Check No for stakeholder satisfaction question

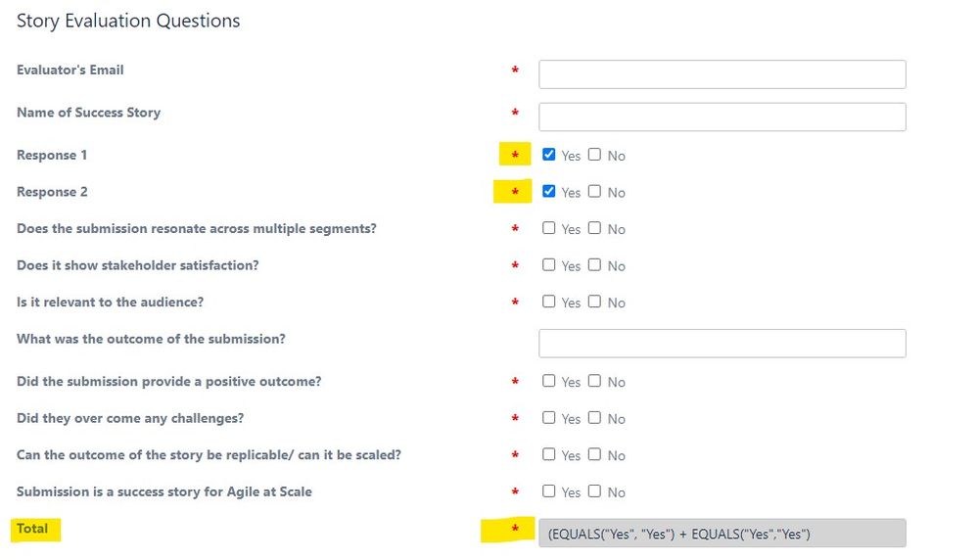tap(594, 264)
